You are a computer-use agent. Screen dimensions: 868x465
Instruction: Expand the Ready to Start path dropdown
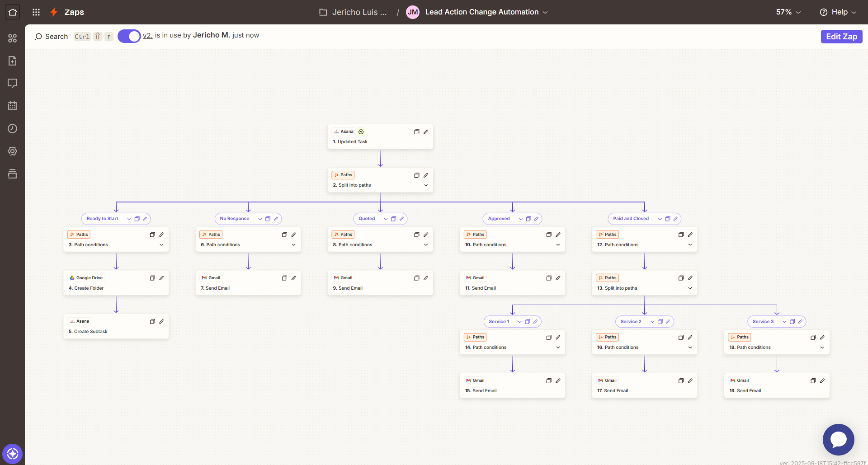[x=129, y=219]
